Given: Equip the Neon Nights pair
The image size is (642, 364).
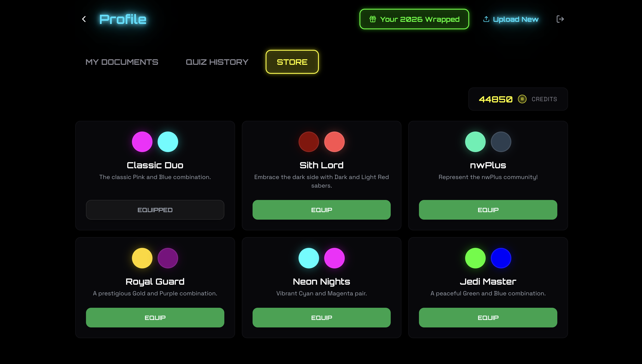Looking at the screenshot, I should coord(321,318).
